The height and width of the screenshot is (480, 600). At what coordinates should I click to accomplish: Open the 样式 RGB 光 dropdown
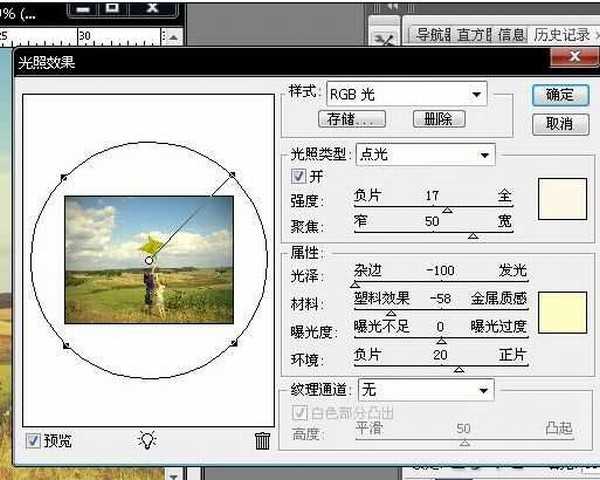[x=406, y=94]
